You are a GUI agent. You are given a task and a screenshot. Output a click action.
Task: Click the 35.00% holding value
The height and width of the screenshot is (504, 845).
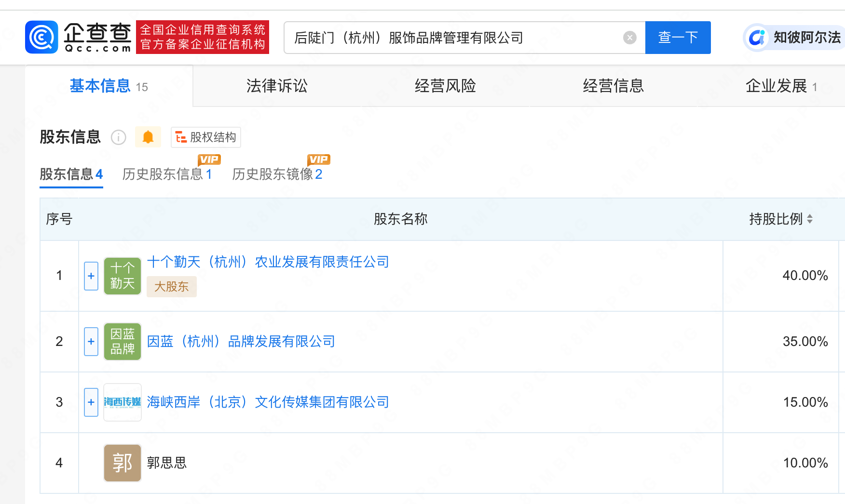coord(805,342)
